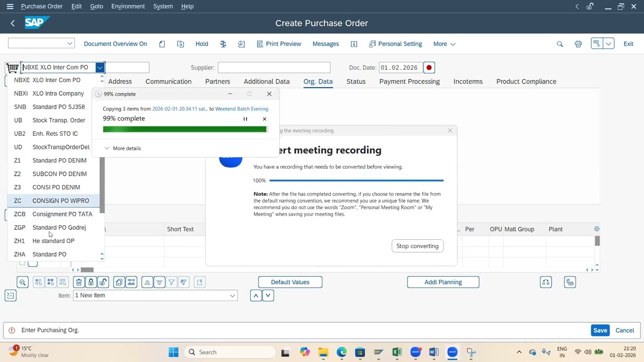Click the Set filter funnel icon
The height and width of the screenshot is (362, 644).
[172, 282]
